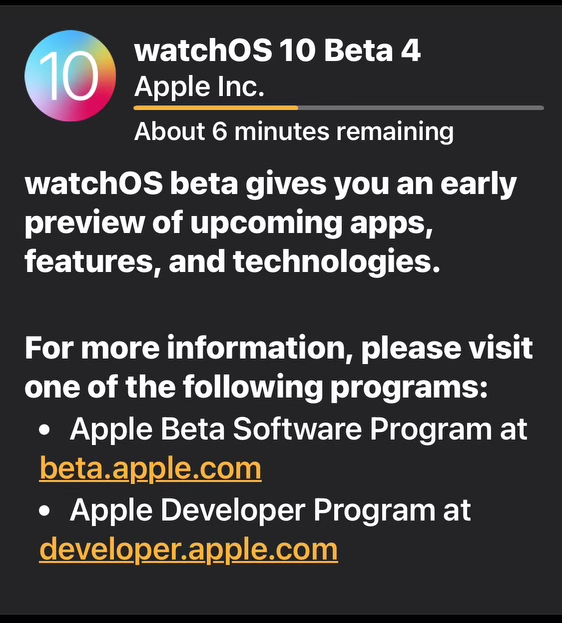
Task: Tap the word Beta 4 in the title
Action: [x=372, y=50]
